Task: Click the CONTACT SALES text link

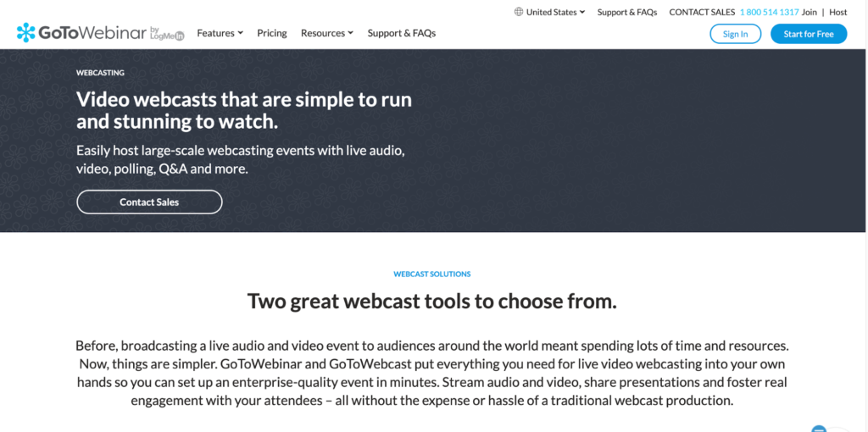Action: (x=702, y=12)
